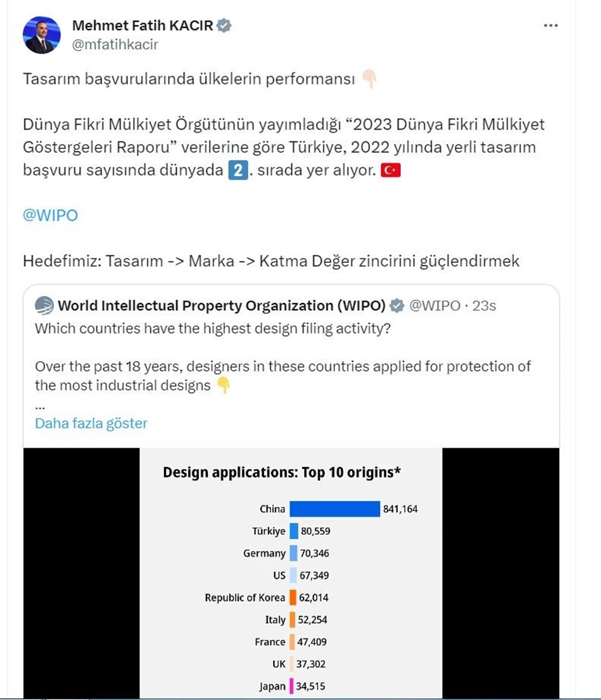Viewport: 601px width, 700px height.
Task: Click verified badge next to WIPO name
Action: pyautogui.click(x=396, y=306)
